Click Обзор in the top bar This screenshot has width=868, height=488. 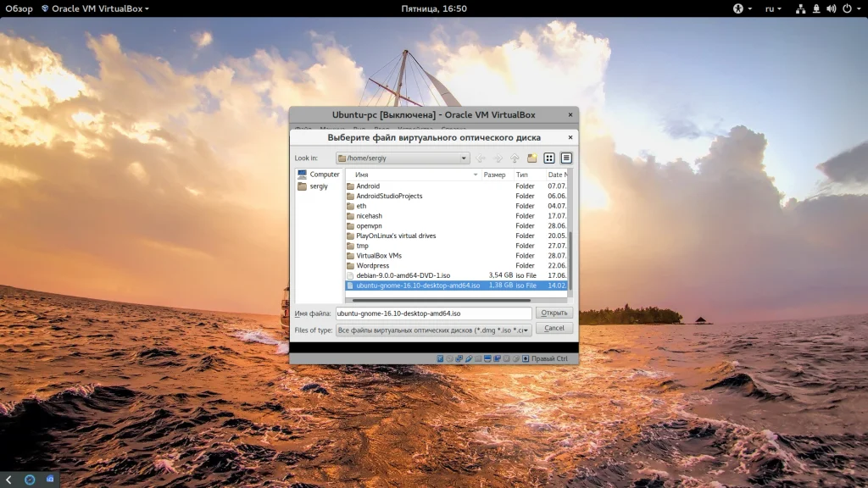coord(19,8)
